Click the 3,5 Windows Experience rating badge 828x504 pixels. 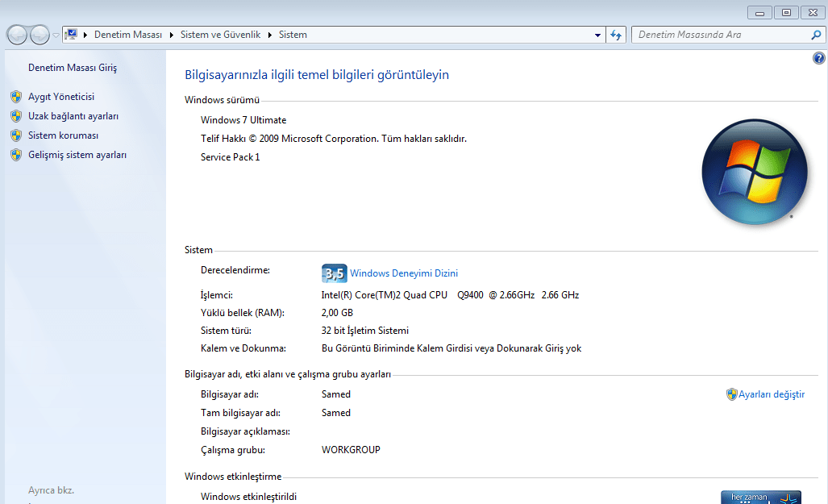coord(335,273)
